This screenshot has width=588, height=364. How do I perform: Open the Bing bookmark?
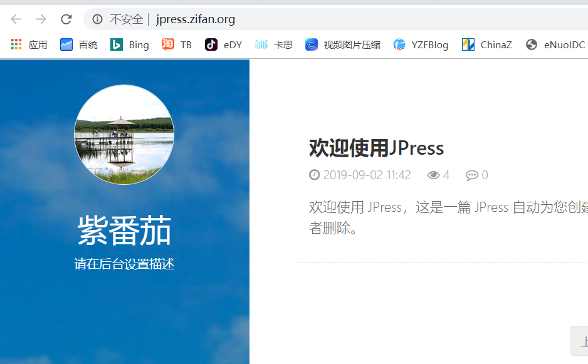[130, 44]
